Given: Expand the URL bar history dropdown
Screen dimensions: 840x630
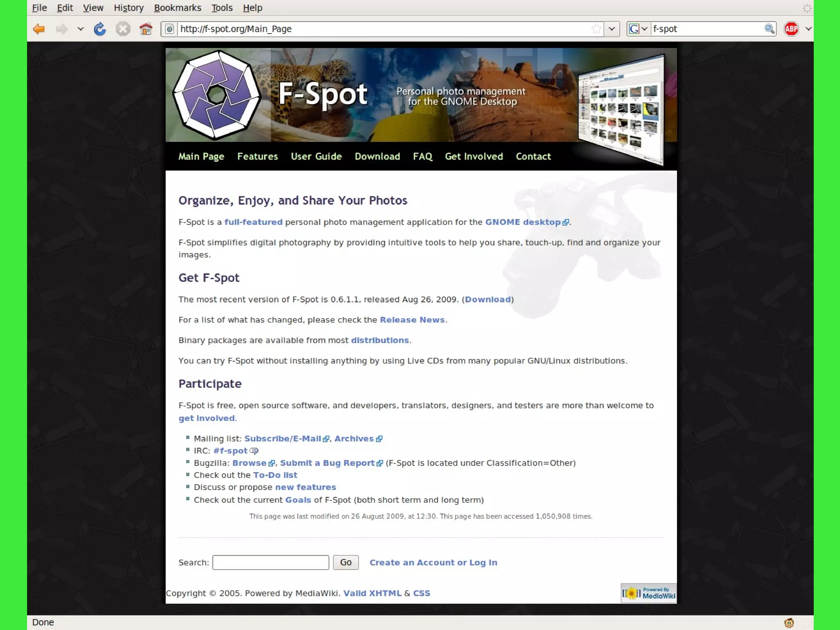Looking at the screenshot, I should tap(612, 29).
